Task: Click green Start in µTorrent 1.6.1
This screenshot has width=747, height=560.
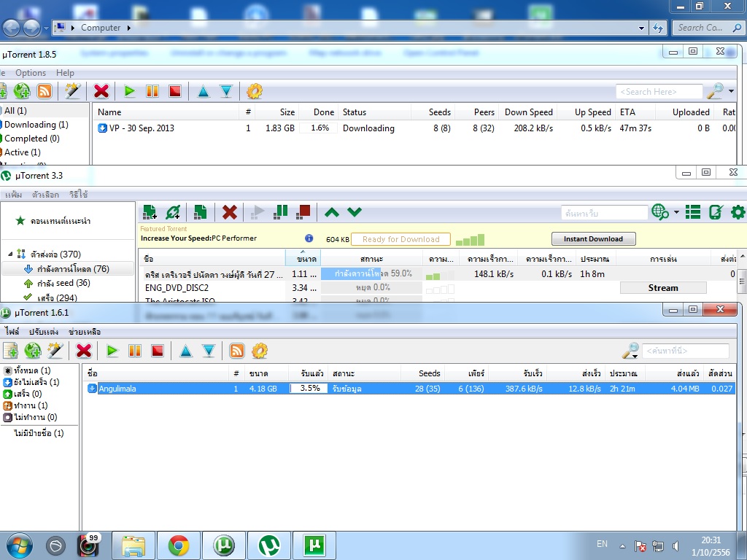Action: coord(112,351)
